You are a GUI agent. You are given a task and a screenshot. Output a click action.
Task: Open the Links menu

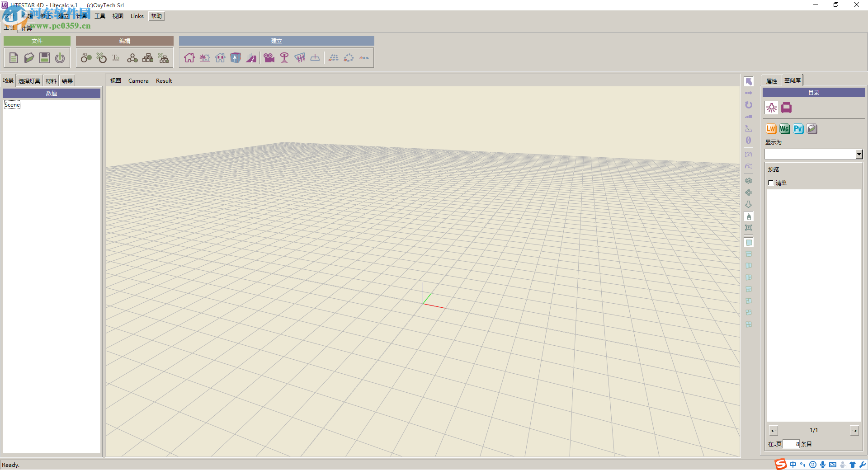[x=137, y=16]
